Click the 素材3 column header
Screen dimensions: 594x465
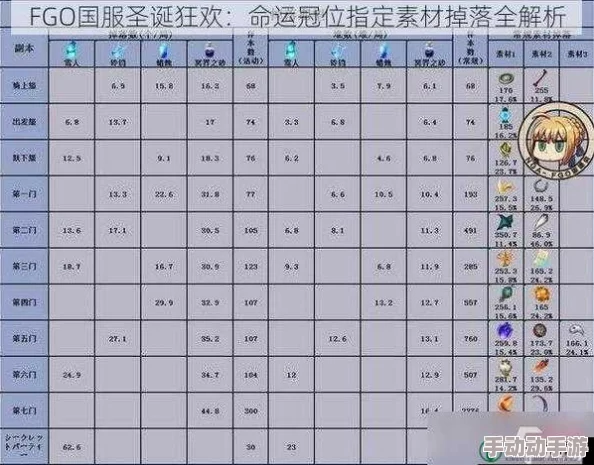pyautogui.click(x=577, y=54)
